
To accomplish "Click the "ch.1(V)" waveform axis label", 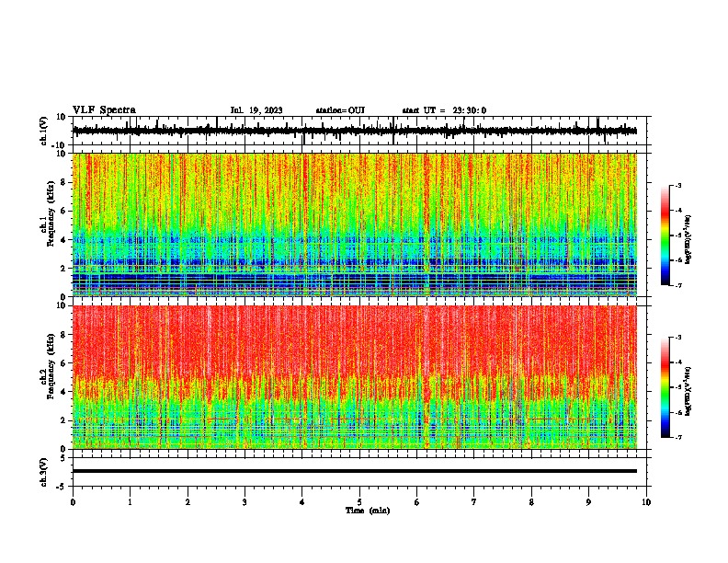I will point(44,131).
